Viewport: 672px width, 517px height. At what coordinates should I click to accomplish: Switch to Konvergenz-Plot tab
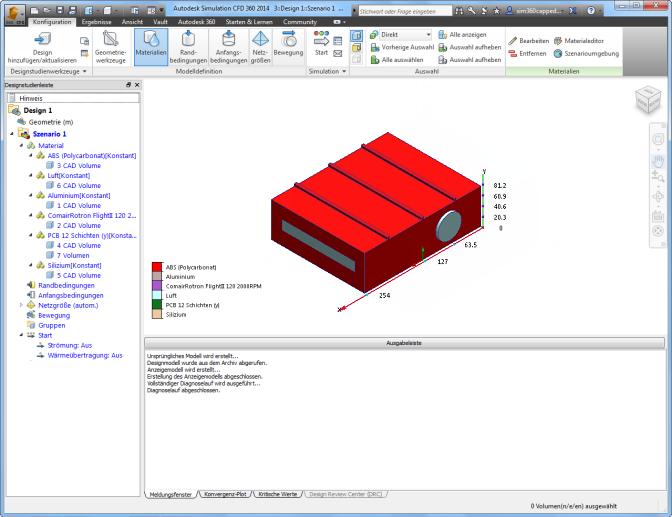coord(225,494)
